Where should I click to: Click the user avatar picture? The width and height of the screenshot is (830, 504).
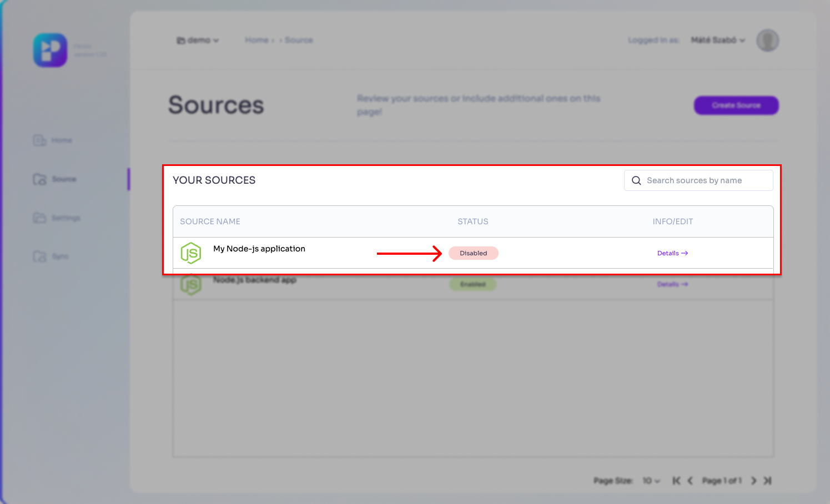(x=767, y=41)
